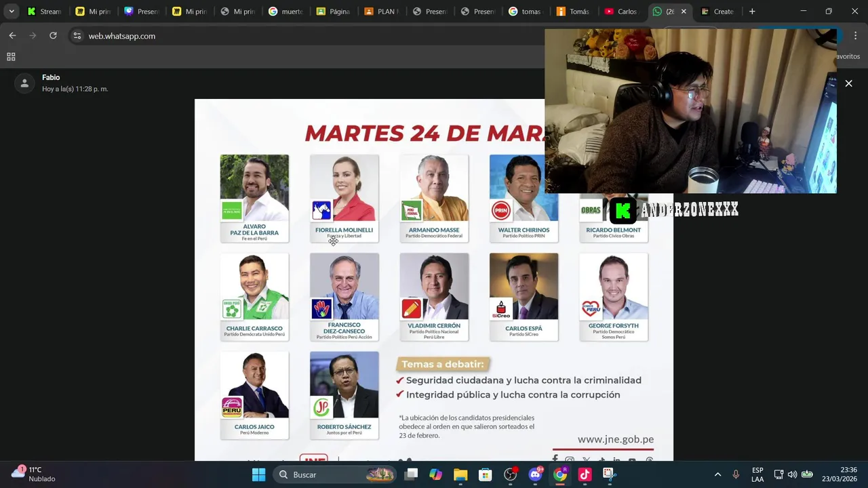
Task: Open the tab search dropdown arrow
Action: point(12,12)
